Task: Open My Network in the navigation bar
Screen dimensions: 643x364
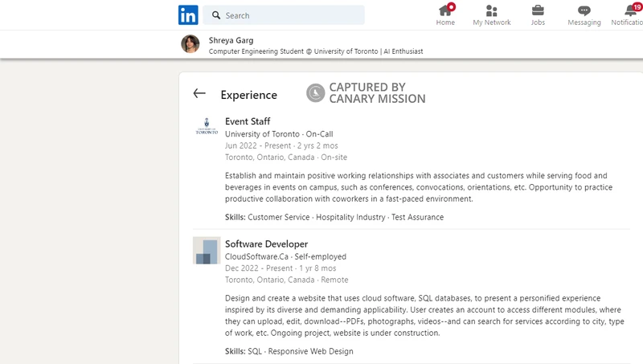Action: tap(492, 15)
